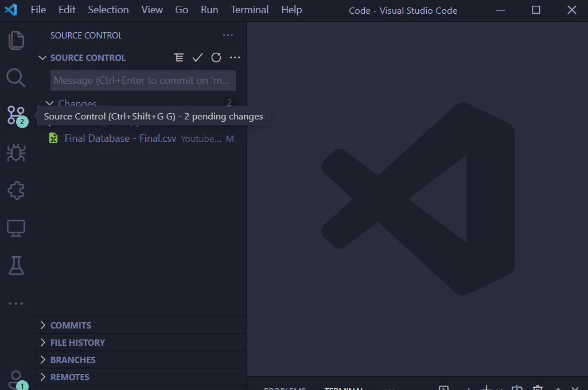Image resolution: width=588 pixels, height=390 pixels.
Task: Minimize the Visual Studio Code window
Action: click(501, 10)
